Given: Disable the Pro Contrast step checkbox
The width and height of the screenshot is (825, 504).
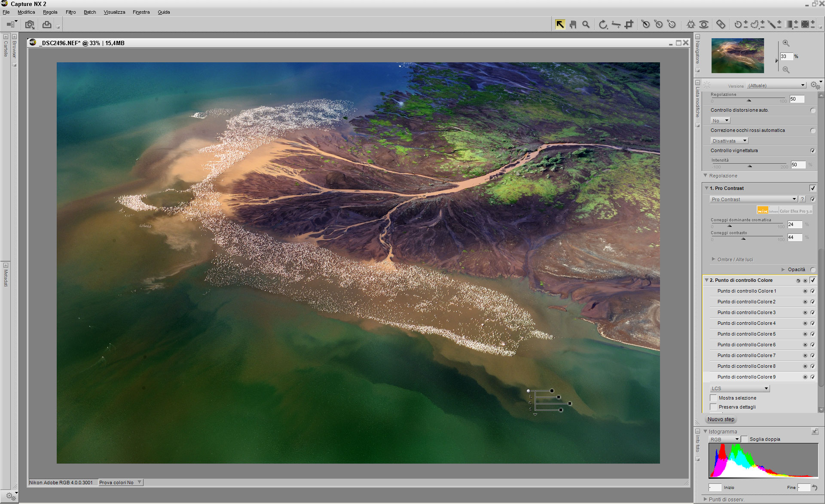Looking at the screenshot, I should [x=813, y=188].
